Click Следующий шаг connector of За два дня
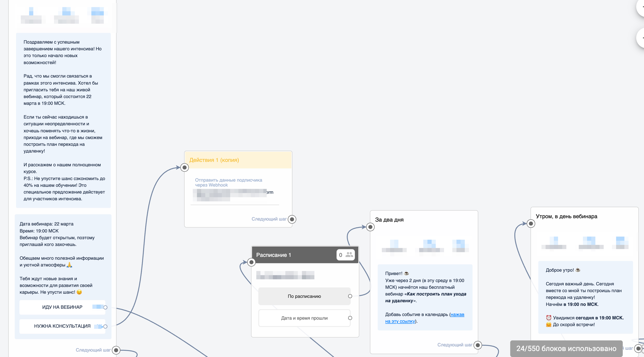The width and height of the screenshot is (644, 357). pyautogui.click(x=478, y=345)
